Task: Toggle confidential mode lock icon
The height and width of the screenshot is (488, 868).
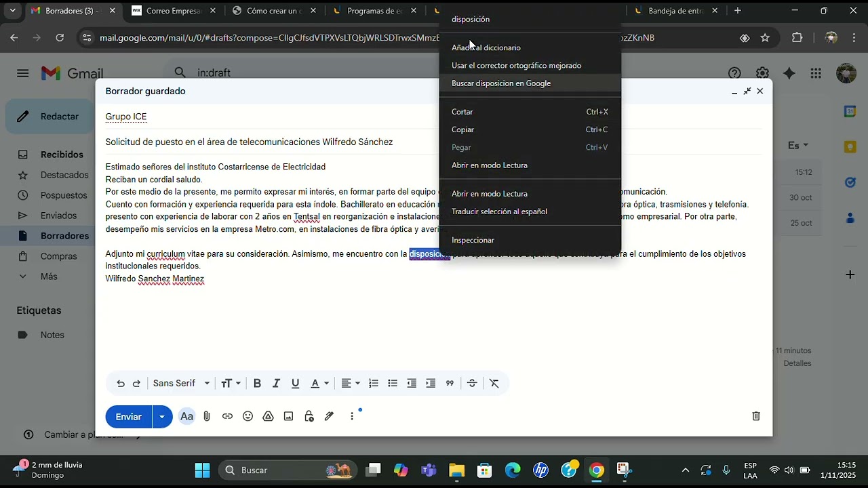Action: coord(309,416)
